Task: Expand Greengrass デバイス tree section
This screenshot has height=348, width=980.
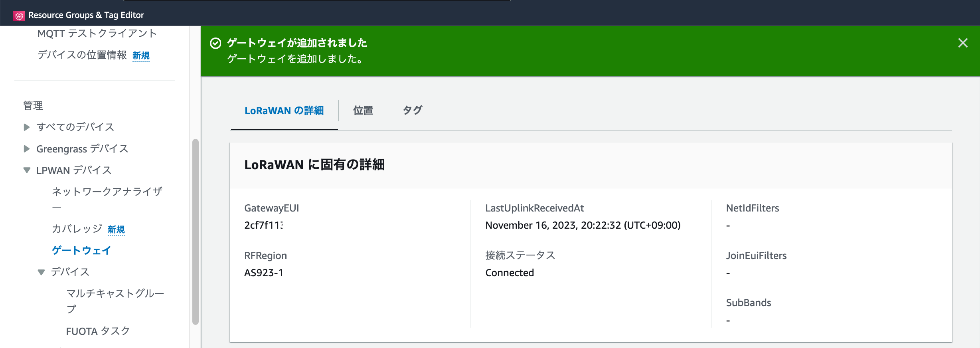Action: click(27, 149)
